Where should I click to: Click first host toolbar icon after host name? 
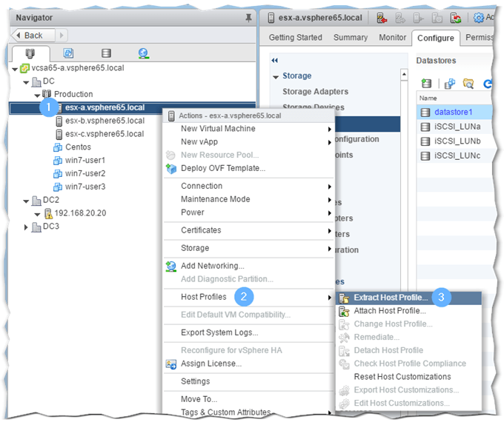tap(382, 19)
